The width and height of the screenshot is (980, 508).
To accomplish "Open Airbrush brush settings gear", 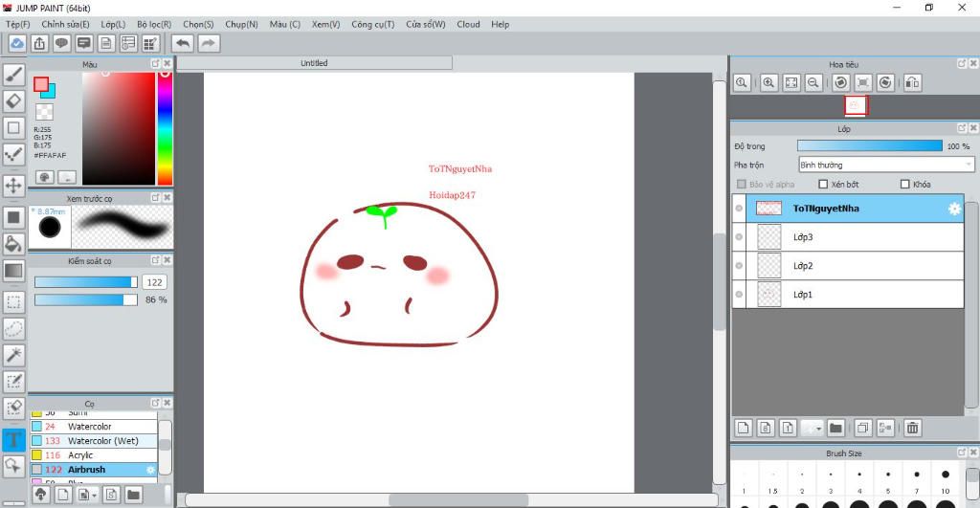I will click(x=150, y=470).
